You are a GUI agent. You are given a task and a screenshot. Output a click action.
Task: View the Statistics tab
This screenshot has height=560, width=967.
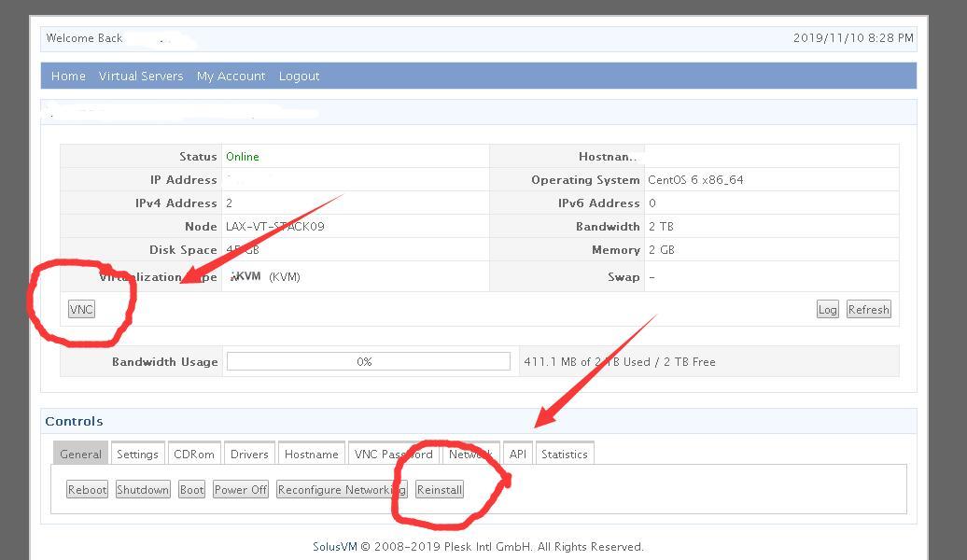coord(564,454)
